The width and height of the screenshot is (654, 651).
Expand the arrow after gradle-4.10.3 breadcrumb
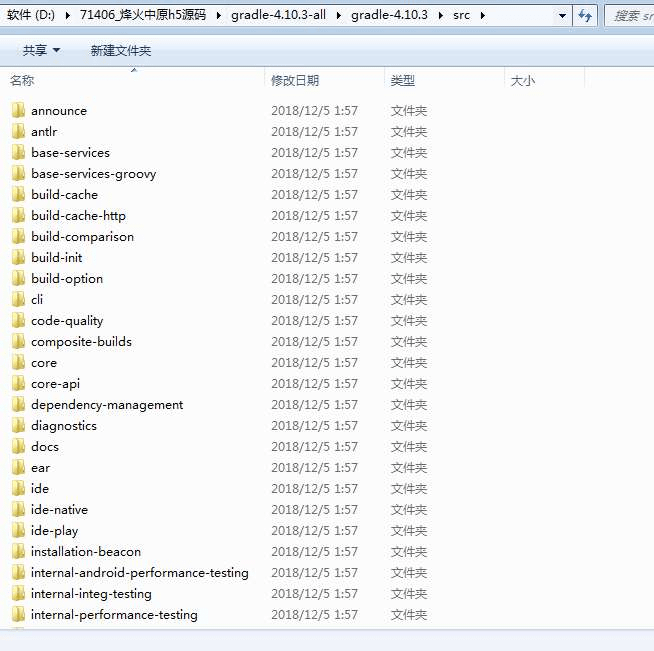441,16
